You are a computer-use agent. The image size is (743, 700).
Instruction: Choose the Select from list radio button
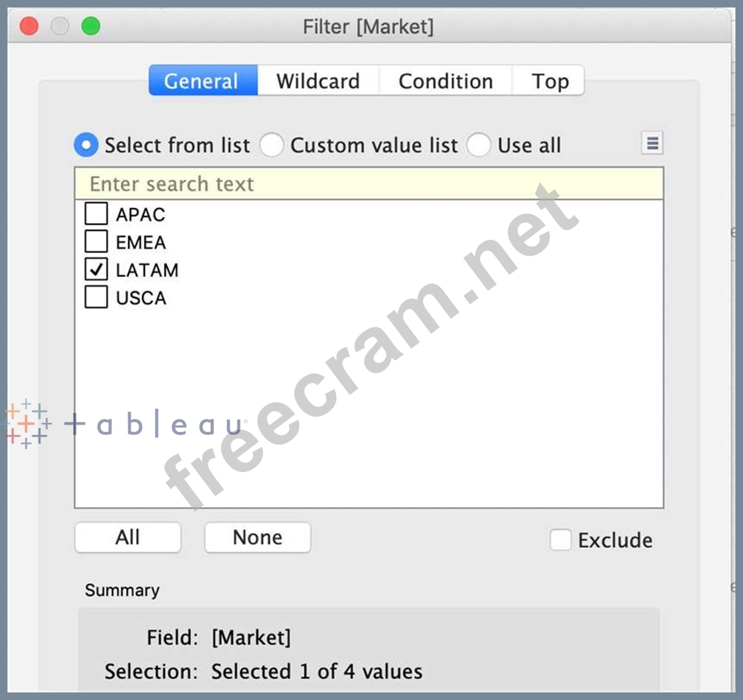(x=86, y=145)
